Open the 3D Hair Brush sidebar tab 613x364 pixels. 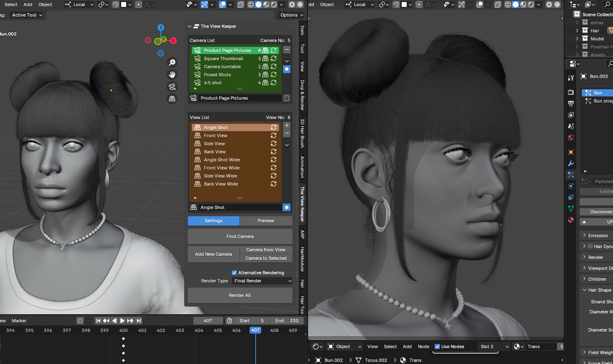tap(302, 133)
